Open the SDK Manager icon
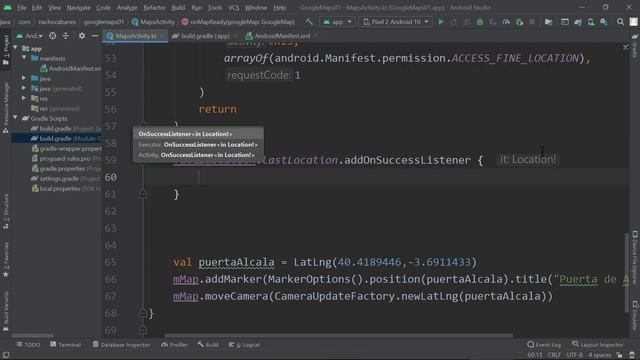640x360 pixels. pos(604,22)
